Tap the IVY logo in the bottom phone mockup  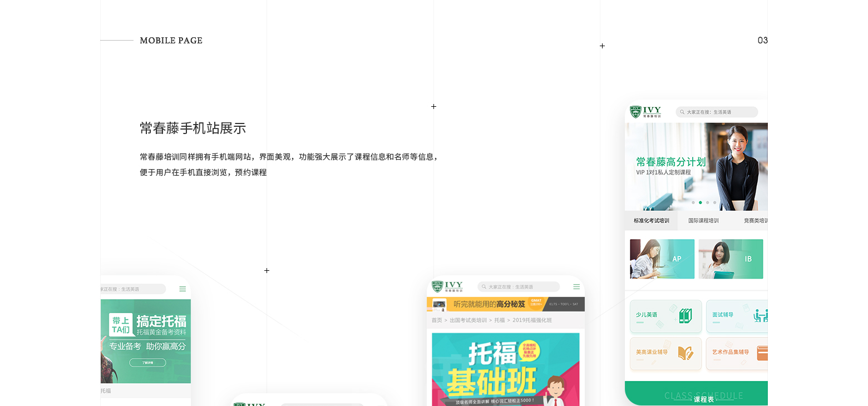tap(249, 404)
